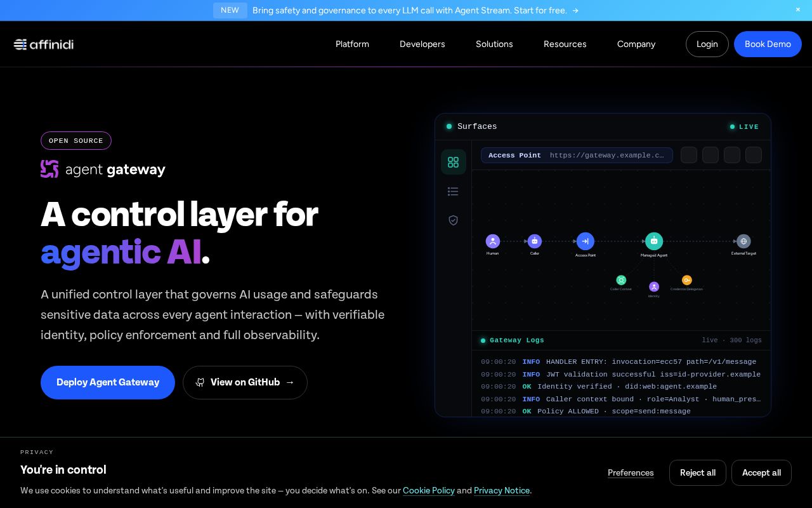Open the Company menu
This screenshot has height=508, width=812.
pyautogui.click(x=636, y=44)
